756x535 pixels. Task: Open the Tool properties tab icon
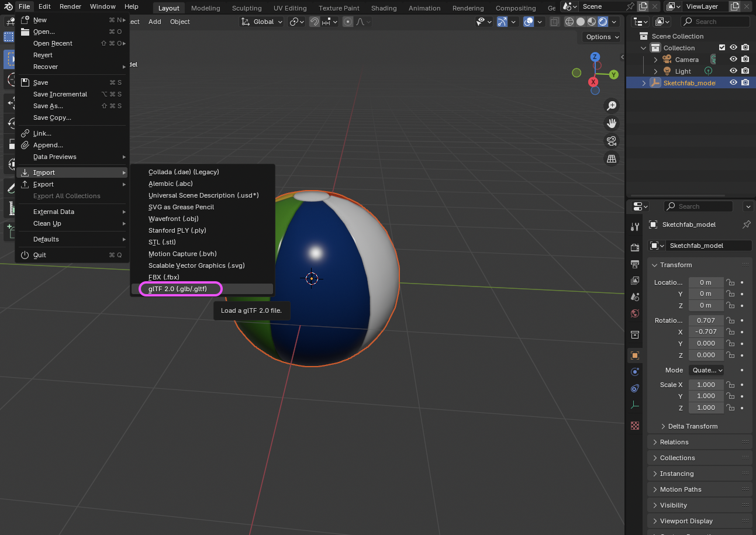[635, 227]
